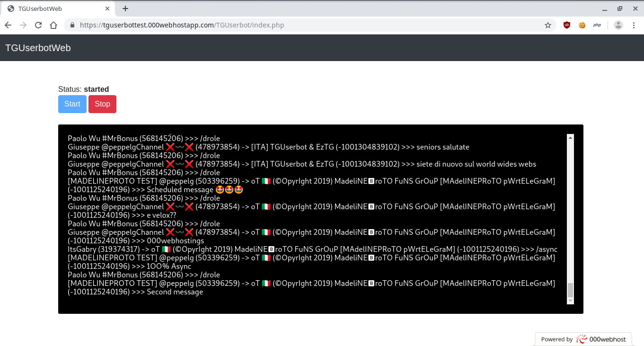Open the Powered by 000webhost link
This screenshot has width=644, height=346.
click(583, 339)
